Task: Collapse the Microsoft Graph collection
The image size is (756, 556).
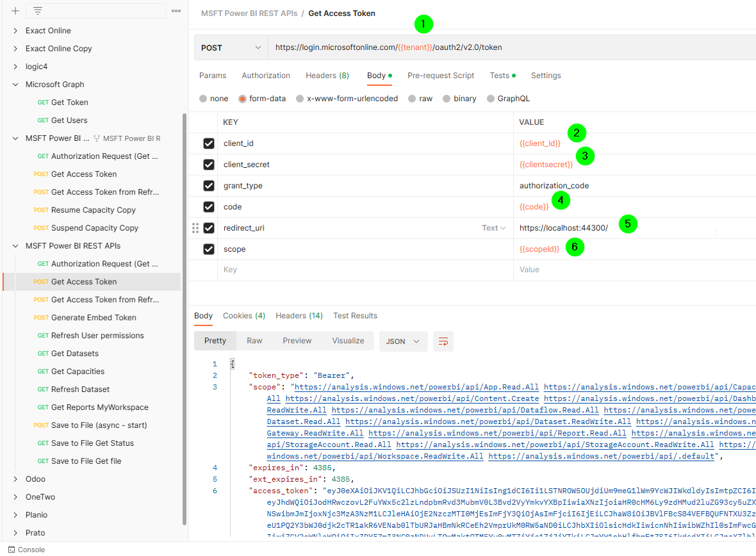Action: pyautogui.click(x=15, y=85)
